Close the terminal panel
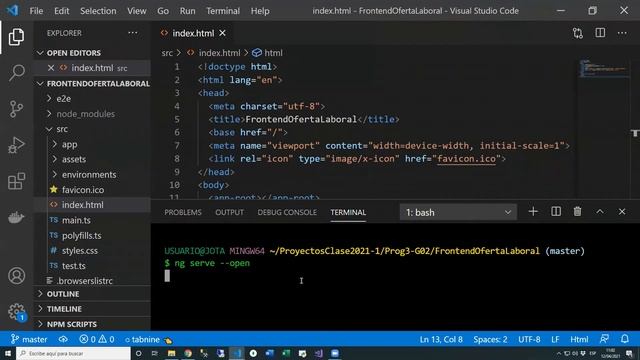 coord(622,211)
